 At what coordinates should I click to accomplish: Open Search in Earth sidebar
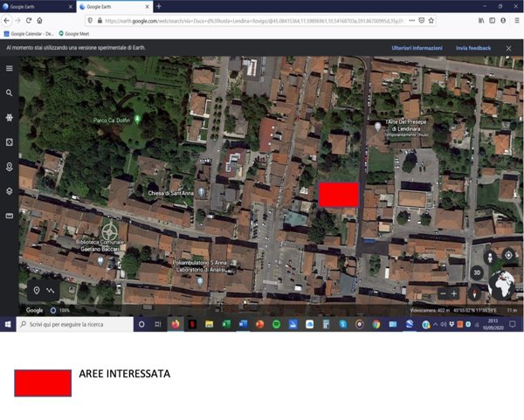point(10,93)
